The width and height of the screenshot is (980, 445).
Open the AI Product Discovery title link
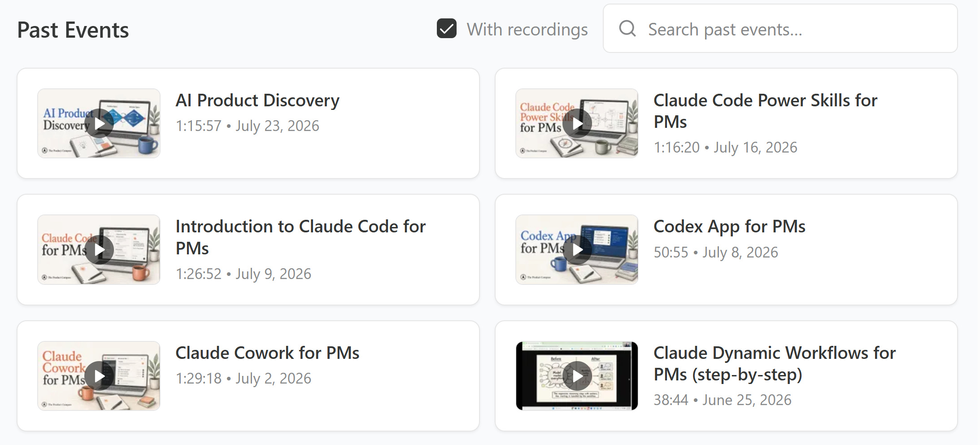[x=257, y=100]
